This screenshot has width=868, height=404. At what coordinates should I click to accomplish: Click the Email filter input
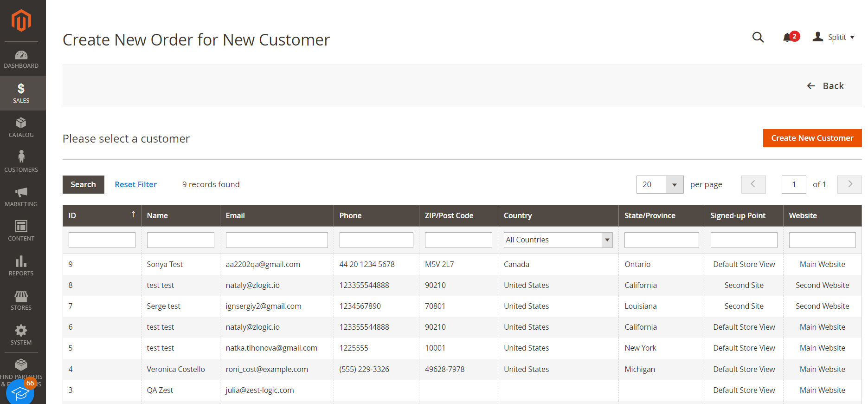point(277,240)
